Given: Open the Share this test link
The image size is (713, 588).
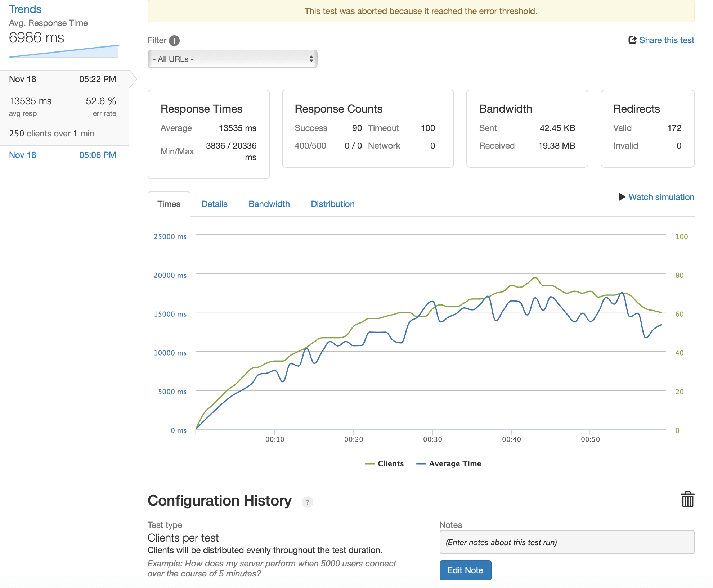Looking at the screenshot, I should [667, 40].
